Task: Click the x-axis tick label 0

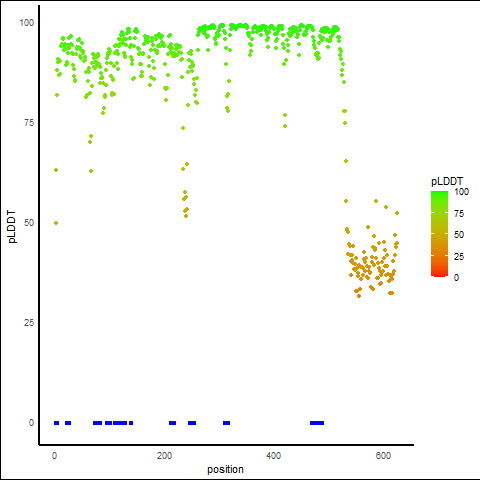Action: pos(55,456)
